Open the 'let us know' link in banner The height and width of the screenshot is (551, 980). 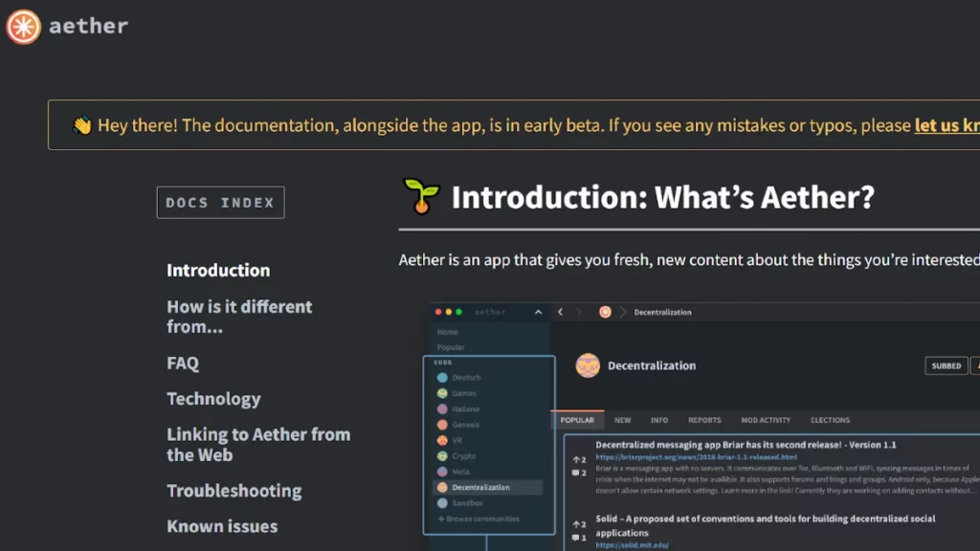point(947,125)
